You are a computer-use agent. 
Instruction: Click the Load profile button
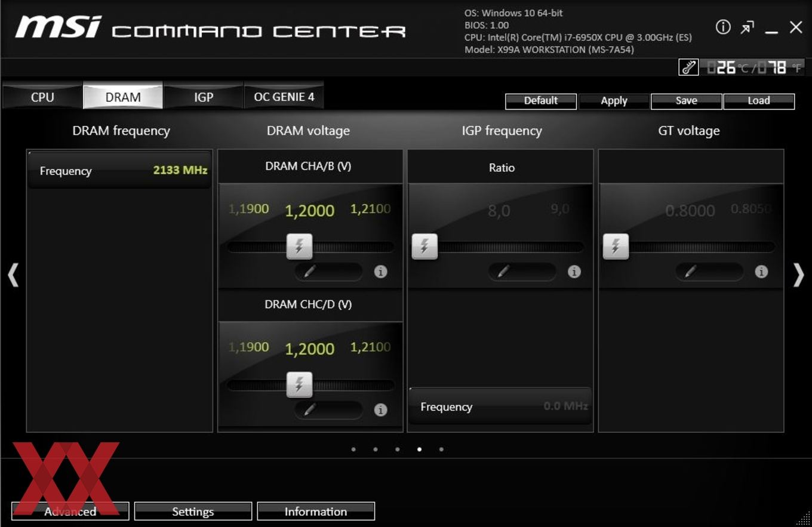click(759, 101)
